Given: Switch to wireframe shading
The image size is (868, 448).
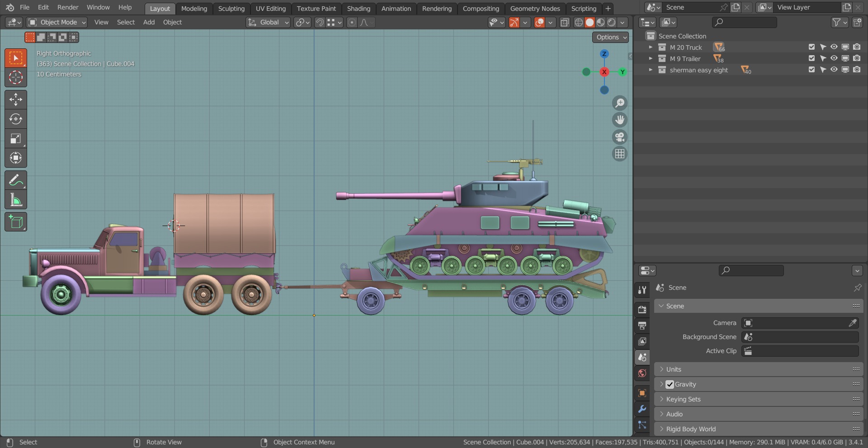Looking at the screenshot, I should (579, 22).
